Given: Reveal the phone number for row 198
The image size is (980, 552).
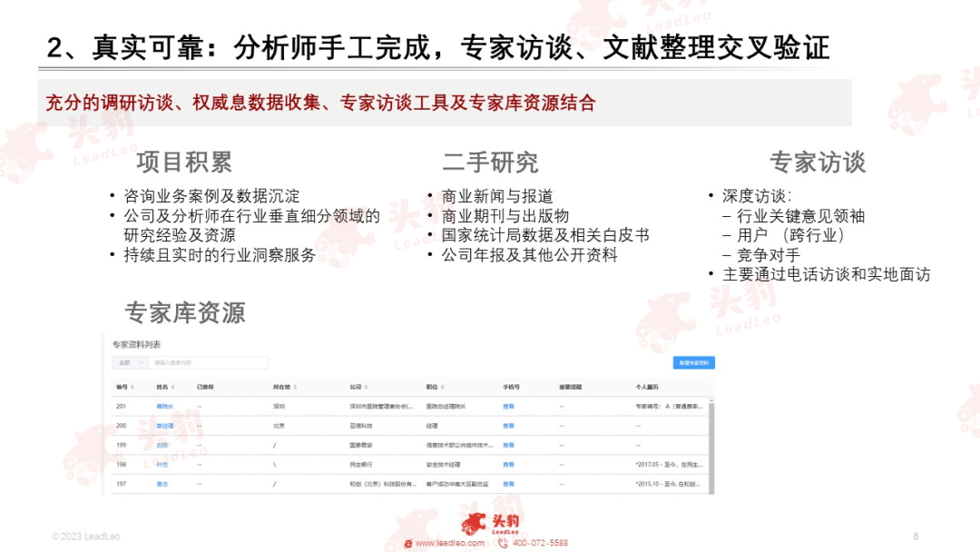Looking at the screenshot, I should (x=508, y=465).
